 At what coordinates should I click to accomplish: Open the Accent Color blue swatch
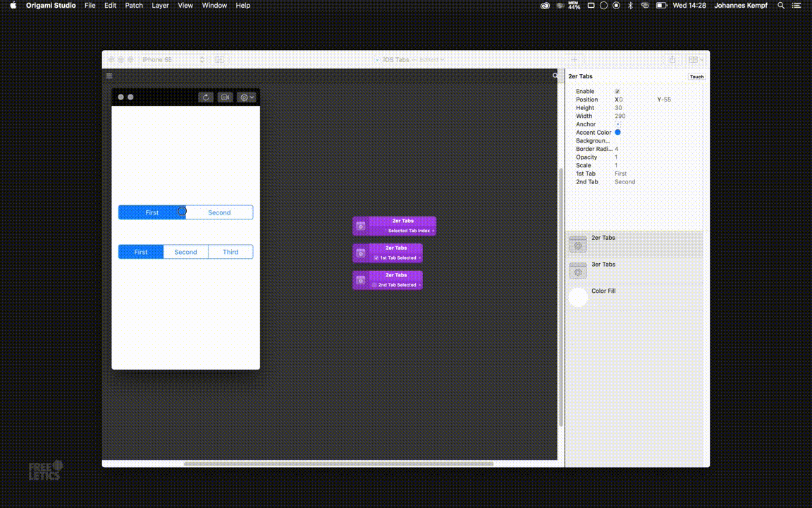click(x=617, y=132)
